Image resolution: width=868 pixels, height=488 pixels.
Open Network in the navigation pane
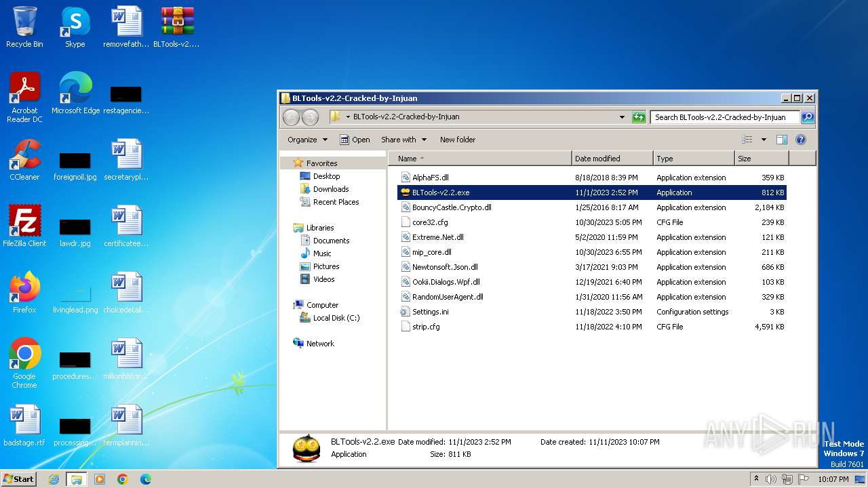320,344
